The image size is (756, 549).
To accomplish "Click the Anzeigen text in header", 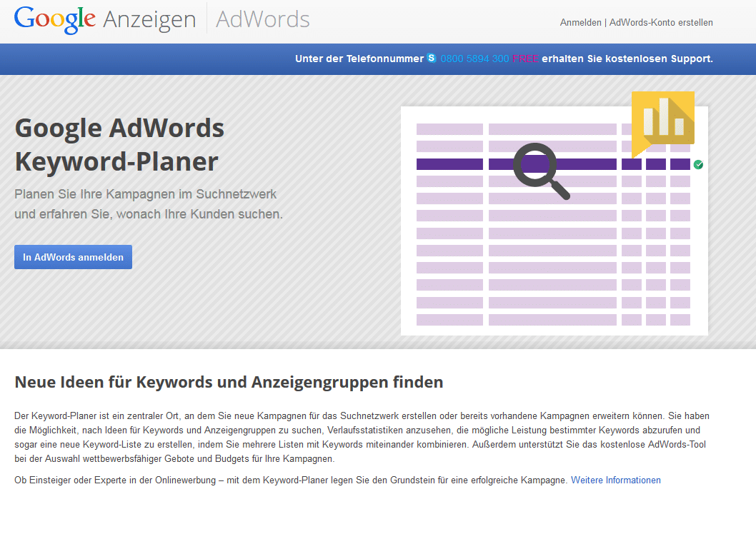I will pyautogui.click(x=149, y=21).
